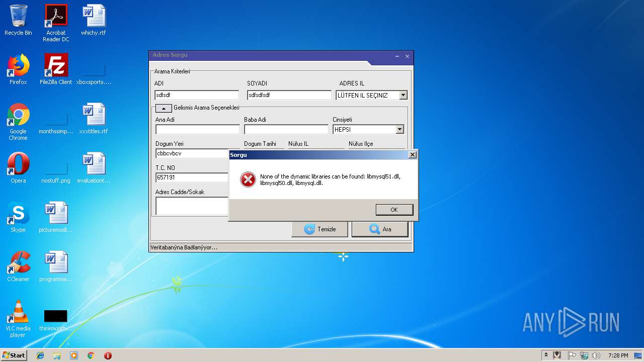Launch VLC media player shortcut

tap(18, 319)
